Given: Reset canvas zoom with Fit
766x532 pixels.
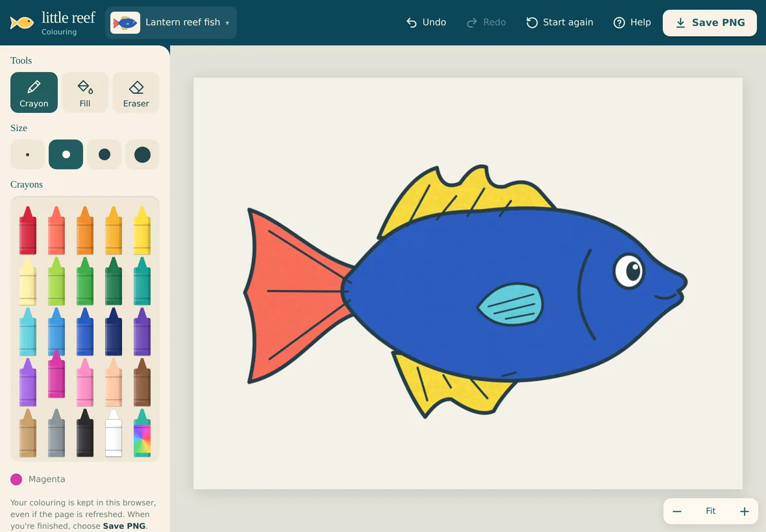Looking at the screenshot, I should 711,511.
